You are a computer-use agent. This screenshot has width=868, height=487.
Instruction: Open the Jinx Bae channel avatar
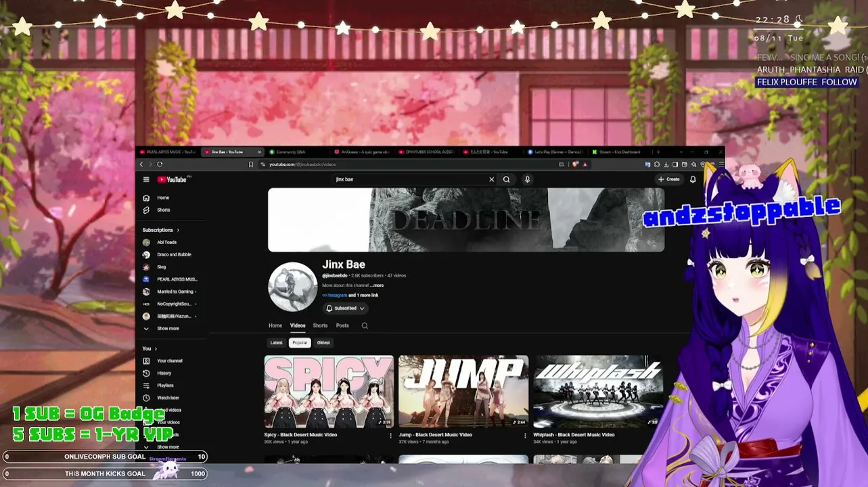(x=293, y=287)
